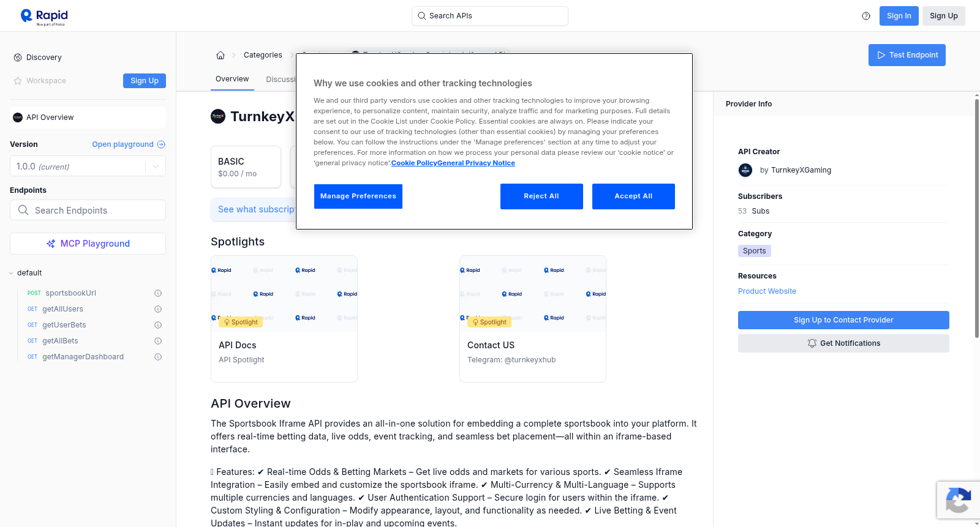
Task: Click the TurnkeyXGaming creator avatar
Action: (x=745, y=170)
